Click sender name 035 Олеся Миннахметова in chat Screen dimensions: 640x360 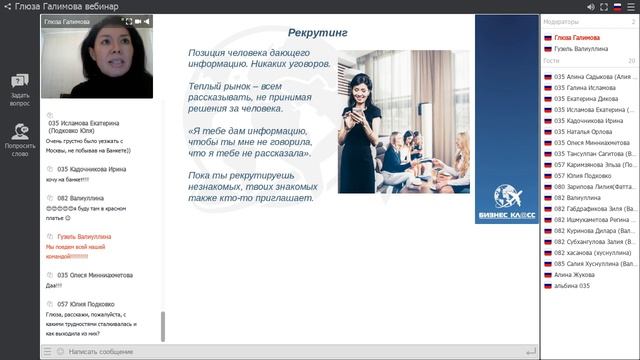(95, 275)
